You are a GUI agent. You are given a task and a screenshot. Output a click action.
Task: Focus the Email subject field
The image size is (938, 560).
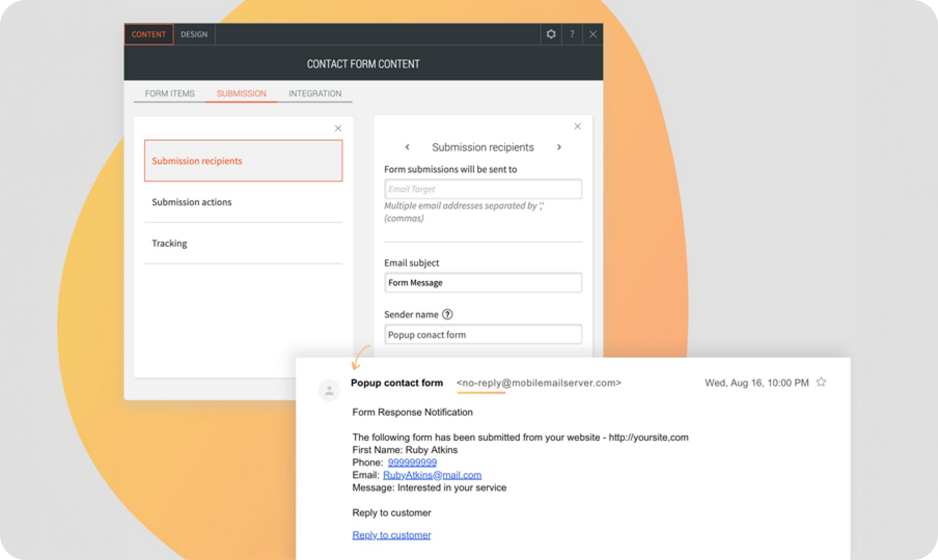tap(483, 283)
